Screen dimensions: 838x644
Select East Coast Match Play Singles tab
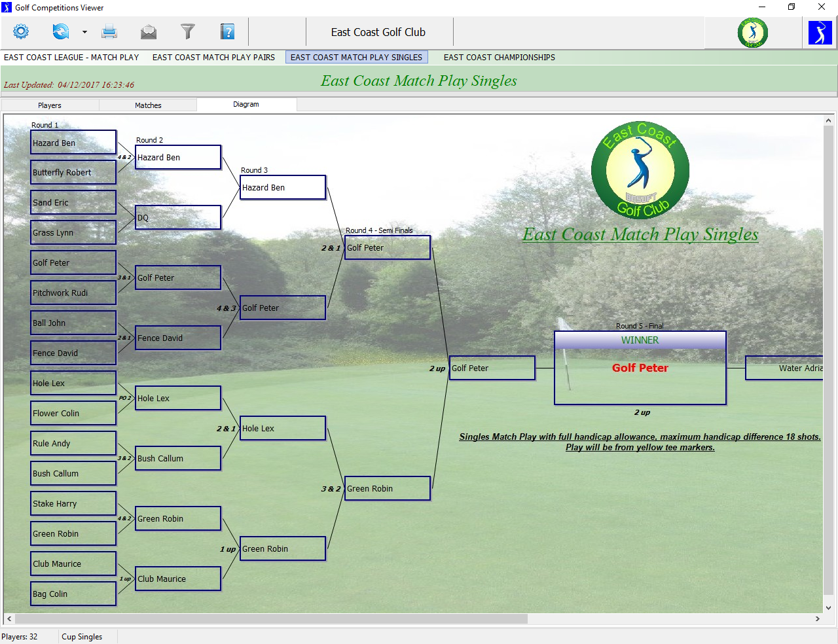(356, 58)
